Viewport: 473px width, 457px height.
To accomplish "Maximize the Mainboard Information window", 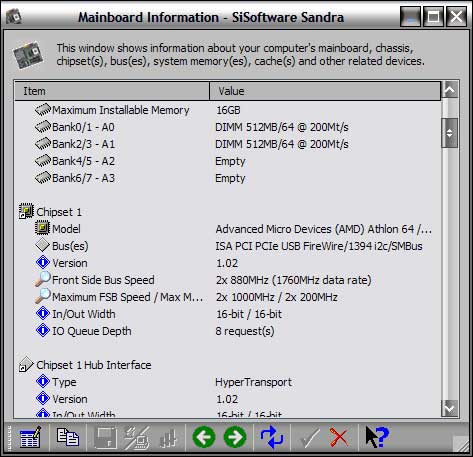I will 433,16.
